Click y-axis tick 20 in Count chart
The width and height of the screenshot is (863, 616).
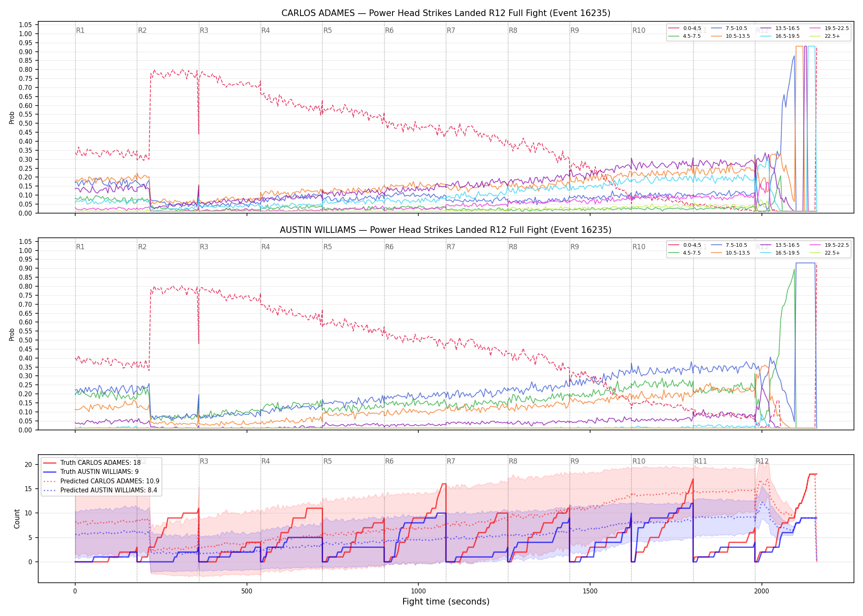tap(28, 464)
